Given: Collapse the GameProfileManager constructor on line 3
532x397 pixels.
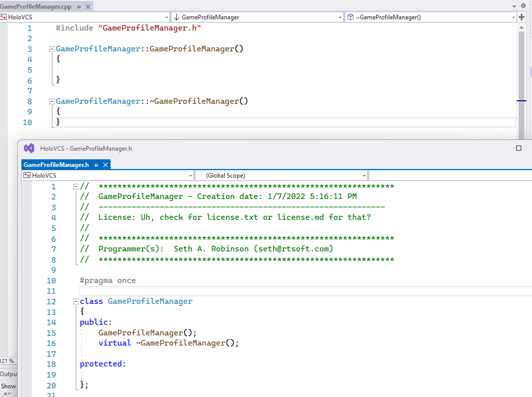Looking at the screenshot, I should pyautogui.click(x=51, y=48).
